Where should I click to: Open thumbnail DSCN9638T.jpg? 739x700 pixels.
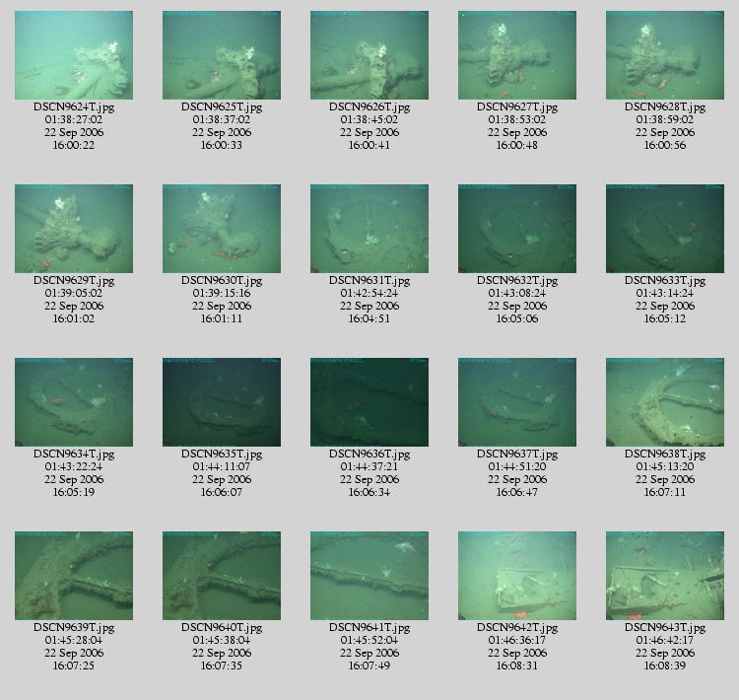664,402
